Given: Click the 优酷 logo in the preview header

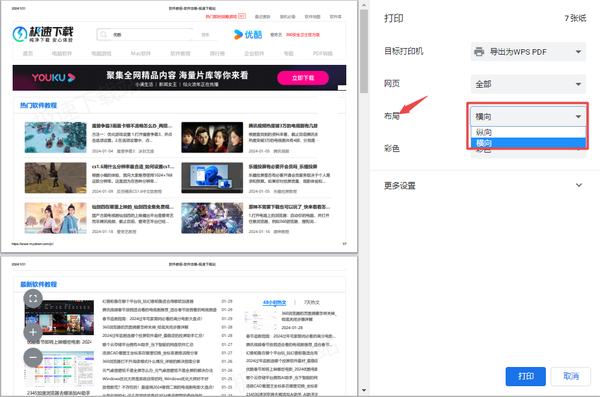Looking at the screenshot, I should 248,34.
